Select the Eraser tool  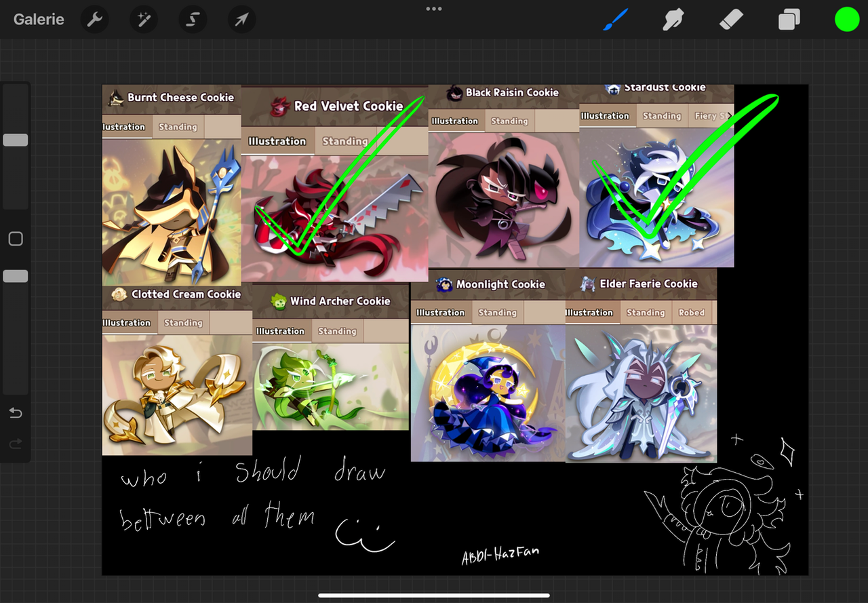point(731,20)
